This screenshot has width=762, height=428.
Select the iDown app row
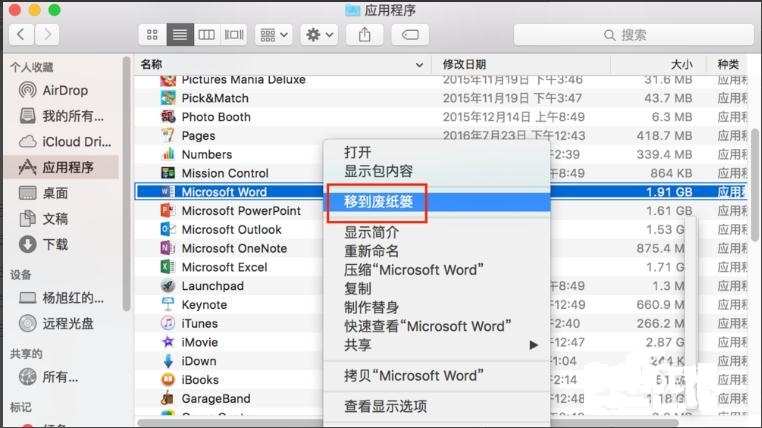(x=228, y=361)
